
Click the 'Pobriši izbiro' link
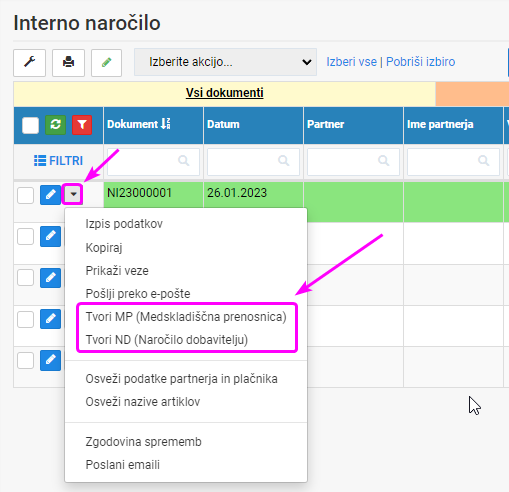[420, 62]
